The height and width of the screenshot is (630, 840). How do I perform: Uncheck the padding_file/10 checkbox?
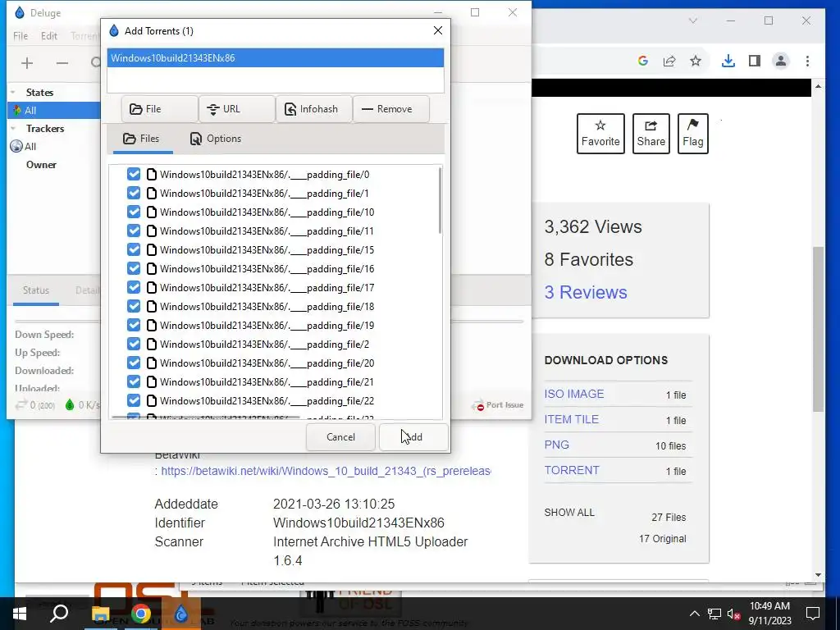134,212
